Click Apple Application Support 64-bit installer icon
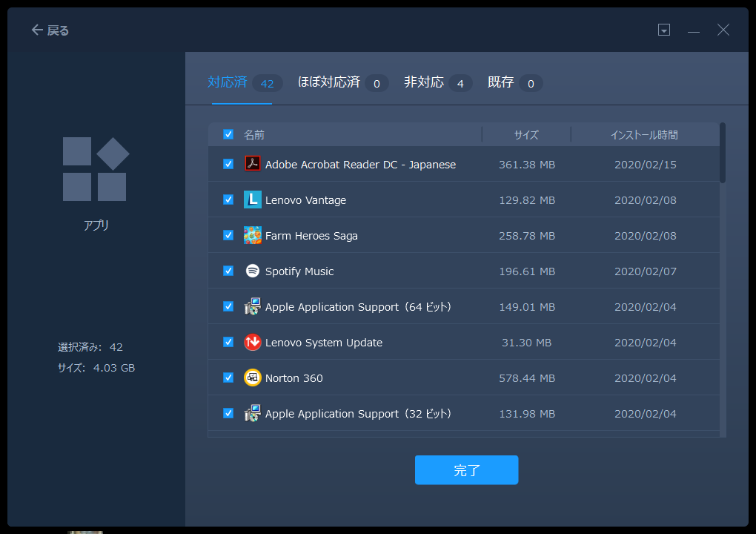Image resolution: width=756 pixels, height=534 pixels. pos(252,307)
